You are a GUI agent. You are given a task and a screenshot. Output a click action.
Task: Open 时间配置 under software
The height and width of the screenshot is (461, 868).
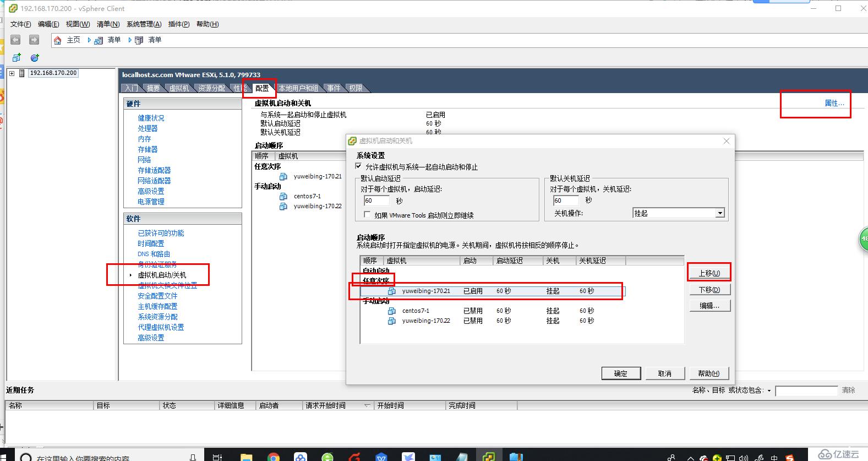click(151, 243)
